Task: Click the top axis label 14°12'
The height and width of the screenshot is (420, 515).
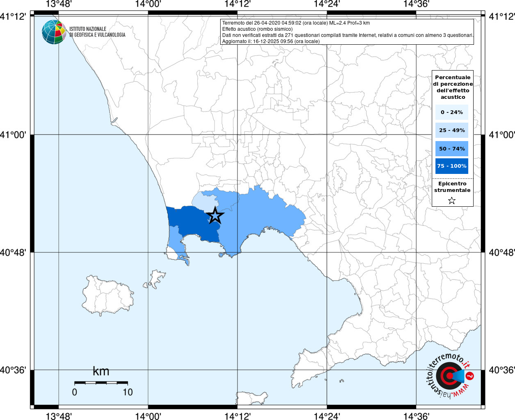Action: (237, 4)
